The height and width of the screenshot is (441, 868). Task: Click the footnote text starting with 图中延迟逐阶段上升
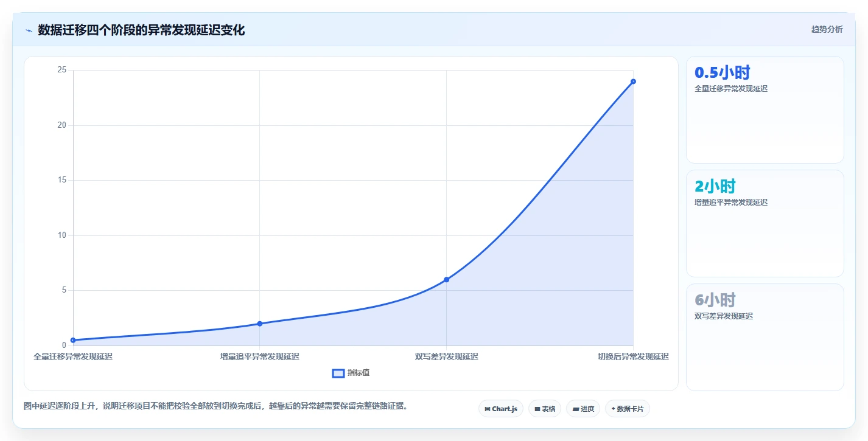pyautogui.click(x=215, y=406)
